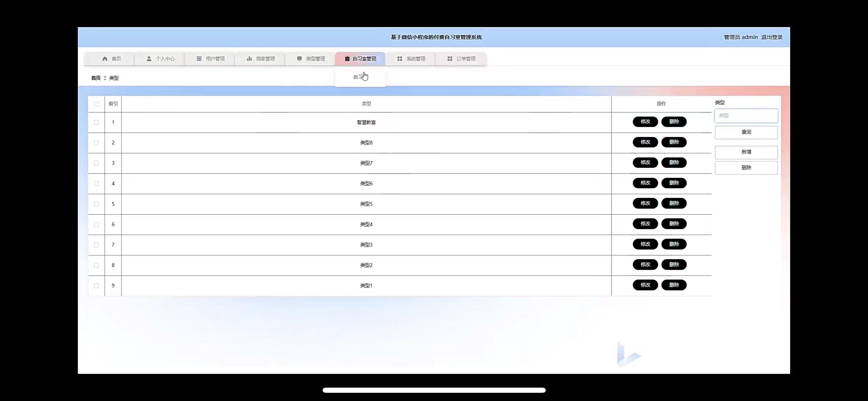Check the checkbox for the 类型5 row
Screen dimensions: 868x401
pos(96,204)
